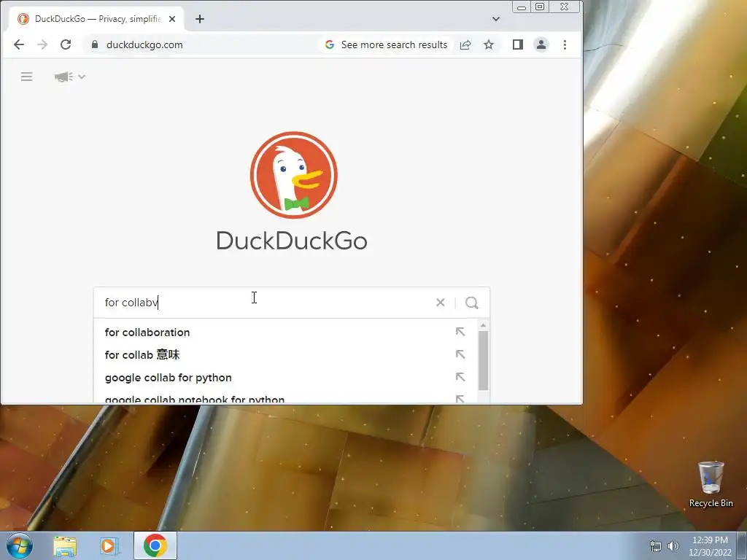The width and height of the screenshot is (747, 560).
Task: Choose the "for collab 意味" suggestion
Action: [286, 355]
